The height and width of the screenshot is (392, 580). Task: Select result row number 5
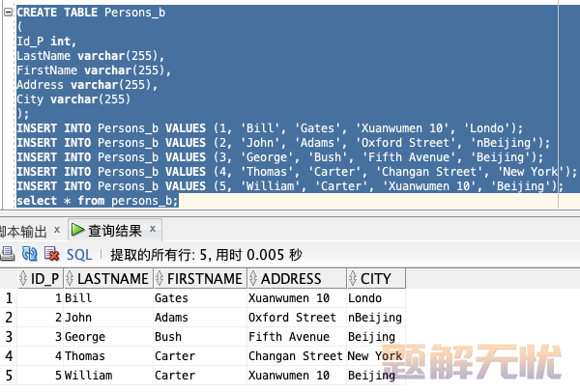pyautogui.click(x=9, y=375)
